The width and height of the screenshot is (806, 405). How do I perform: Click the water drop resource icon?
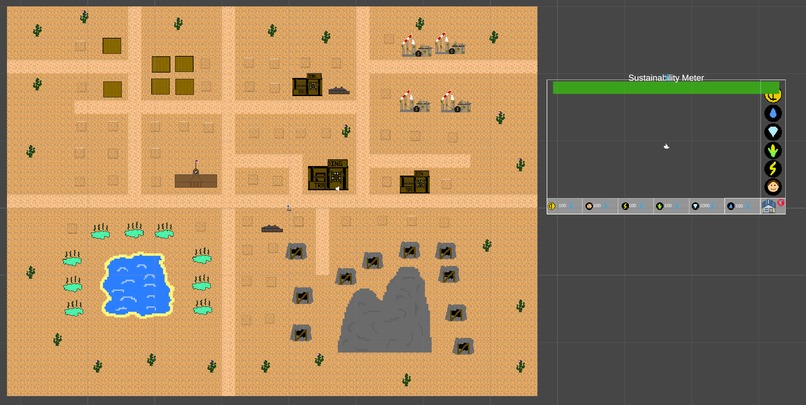773,113
